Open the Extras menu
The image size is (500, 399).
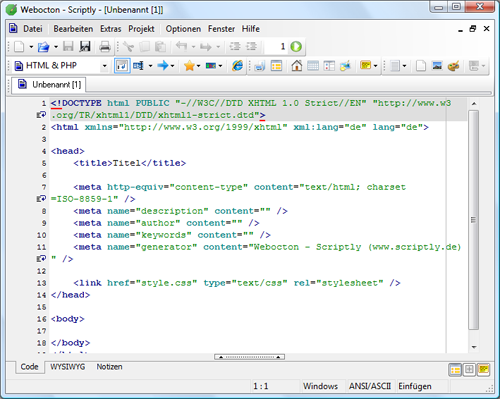(x=111, y=29)
